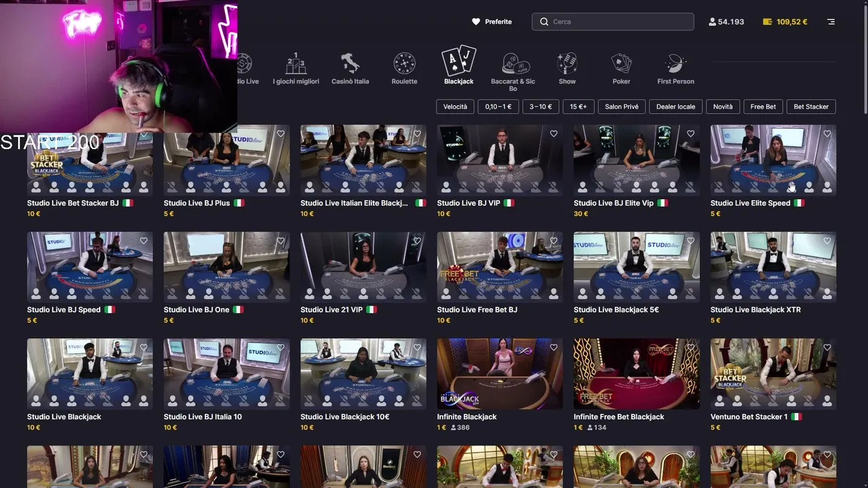868x488 pixels.
Task: Favorite Studio Live Italian Elite Blackjack heart
Action: pyautogui.click(x=417, y=134)
